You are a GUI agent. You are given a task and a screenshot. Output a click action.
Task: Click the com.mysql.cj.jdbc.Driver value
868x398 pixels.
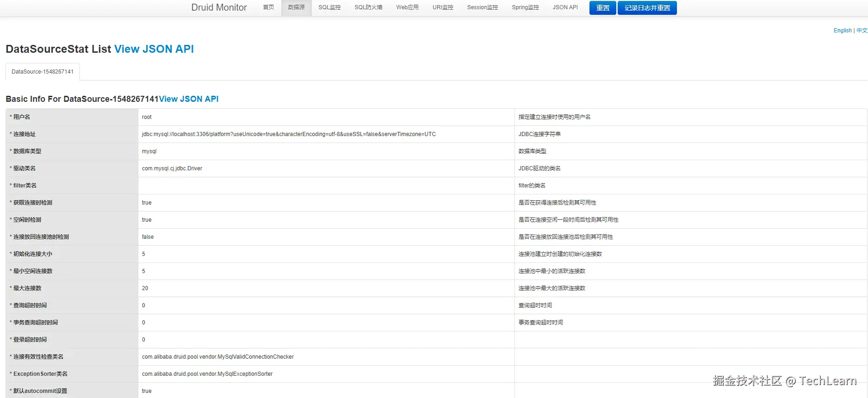172,168
